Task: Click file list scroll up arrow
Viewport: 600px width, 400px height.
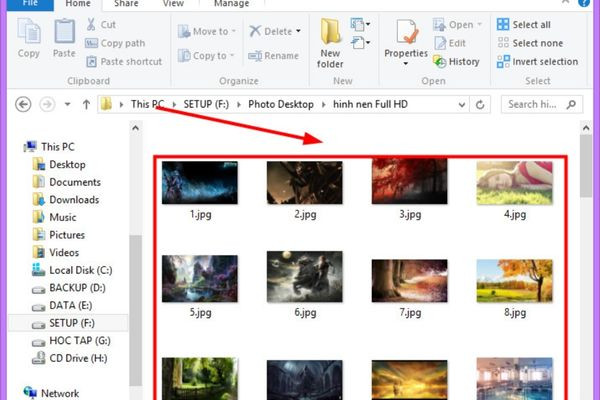Action: tap(586, 128)
